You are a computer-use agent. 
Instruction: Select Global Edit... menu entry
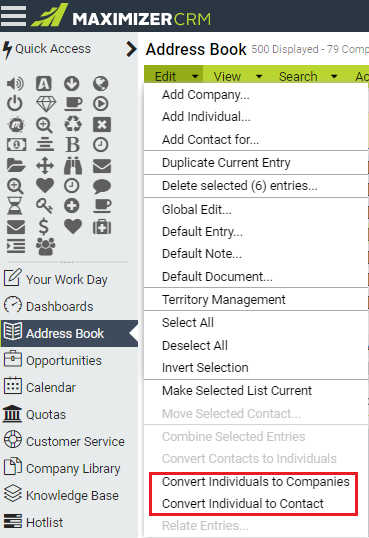pyautogui.click(x=197, y=209)
